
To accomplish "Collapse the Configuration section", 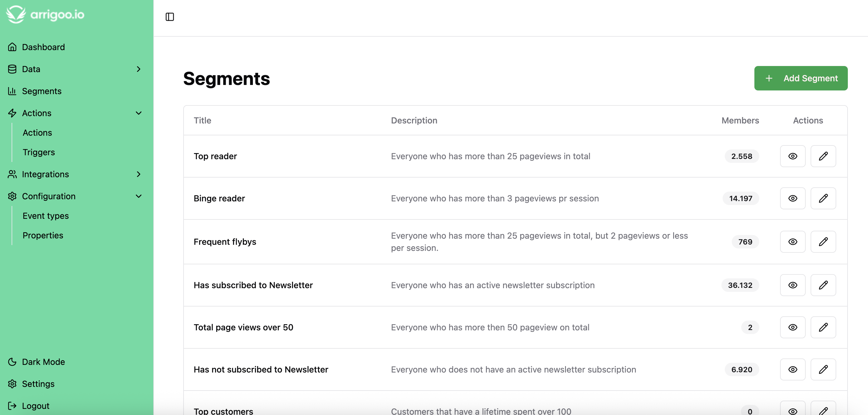I will (x=138, y=196).
